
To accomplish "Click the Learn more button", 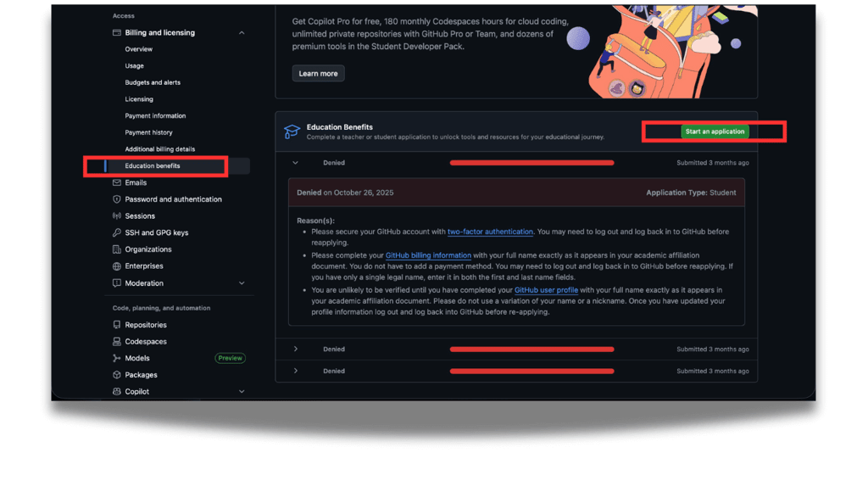I will click(319, 73).
